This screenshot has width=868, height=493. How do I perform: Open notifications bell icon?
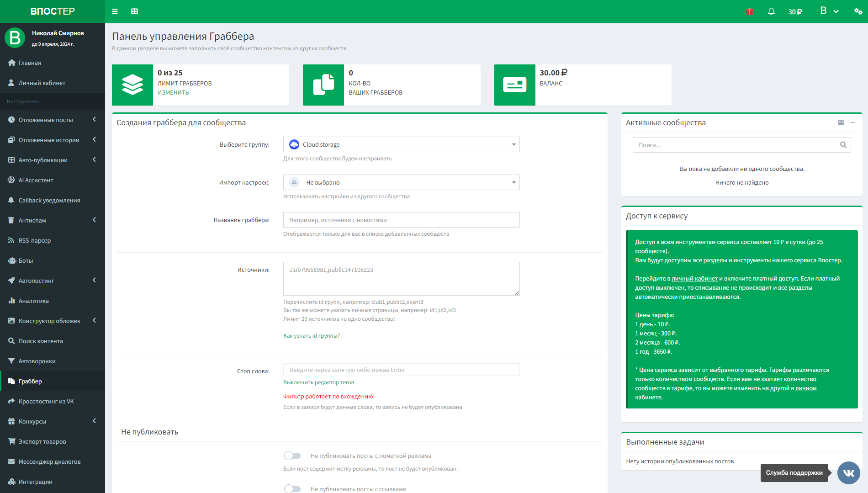(x=771, y=11)
